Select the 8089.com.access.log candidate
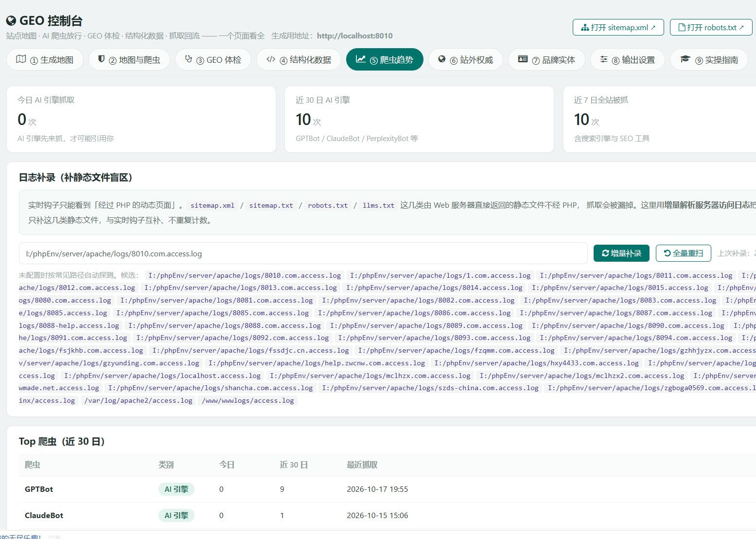The width and height of the screenshot is (756, 539). tap(426, 326)
